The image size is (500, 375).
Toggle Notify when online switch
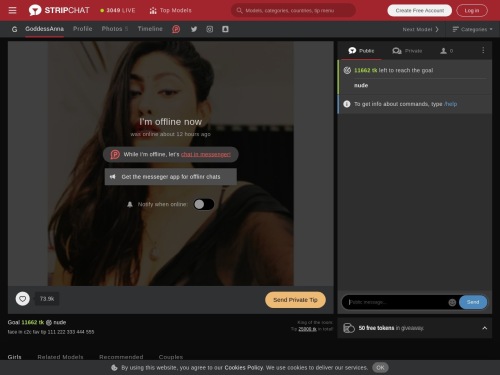(204, 204)
